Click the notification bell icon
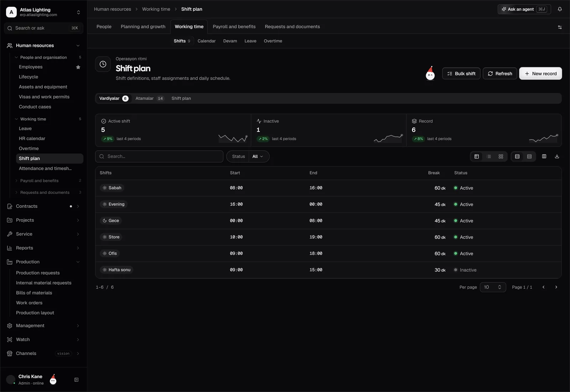The width and height of the screenshot is (570, 392). 560,9
